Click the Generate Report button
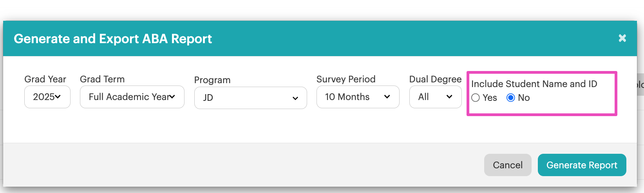This screenshot has height=193, width=644. pos(582,165)
